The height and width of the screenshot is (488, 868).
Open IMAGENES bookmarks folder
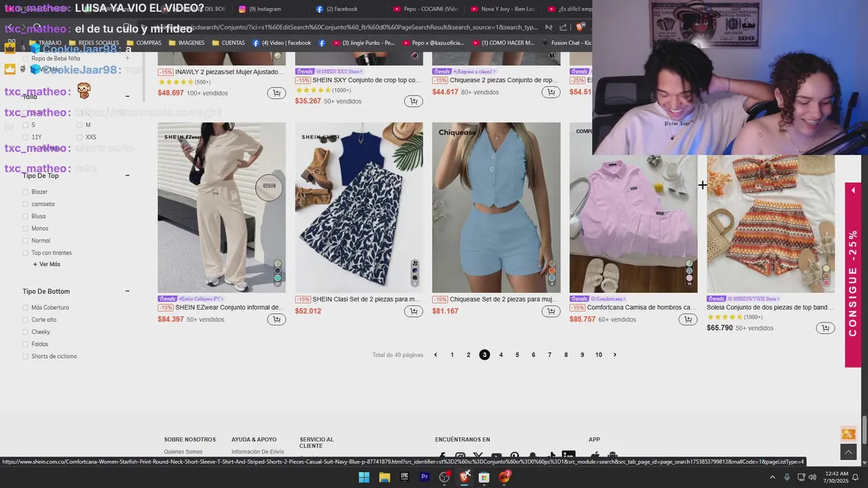tap(186, 43)
